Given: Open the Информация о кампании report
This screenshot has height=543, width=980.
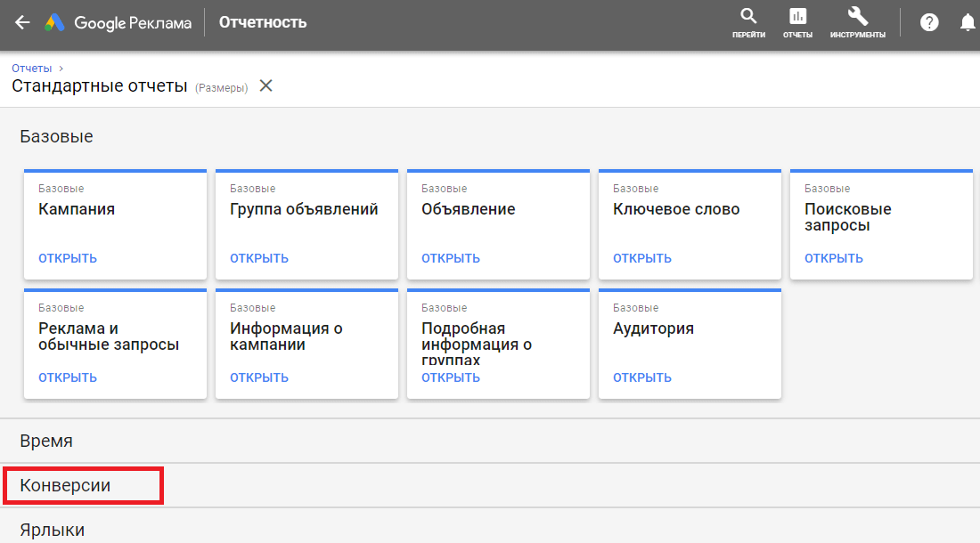Looking at the screenshot, I should [259, 377].
